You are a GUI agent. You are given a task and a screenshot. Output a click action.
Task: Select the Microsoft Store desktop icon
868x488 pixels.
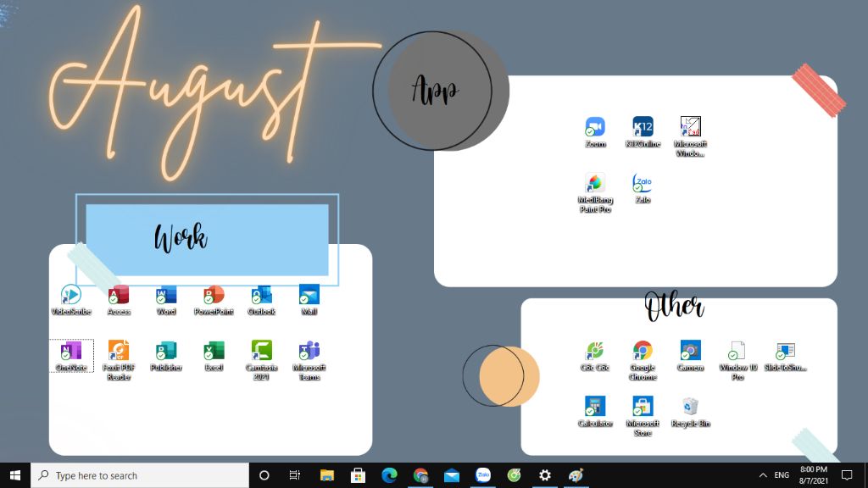coord(643,416)
